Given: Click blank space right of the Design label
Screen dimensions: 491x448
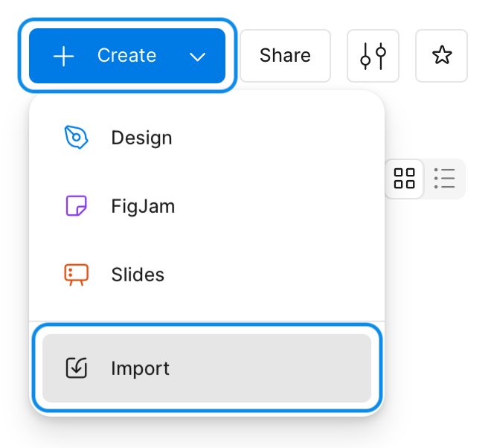Looking at the screenshot, I should 283,138.
